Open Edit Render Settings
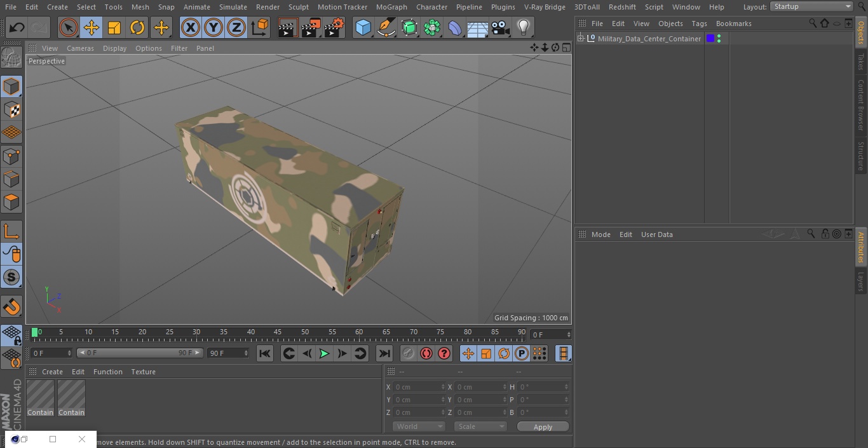The height and width of the screenshot is (448, 868). point(334,28)
